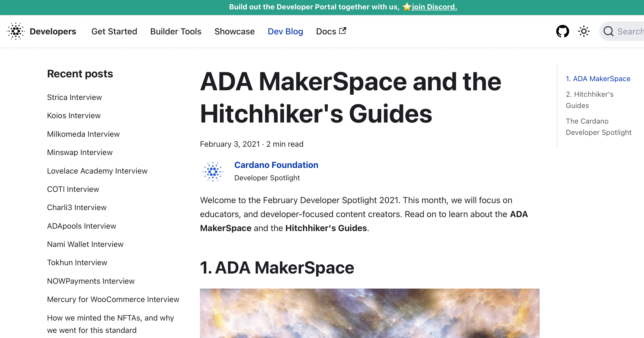The height and width of the screenshot is (338, 644).
Task: Open the How we minted the NFTAs post
Action: point(111,324)
